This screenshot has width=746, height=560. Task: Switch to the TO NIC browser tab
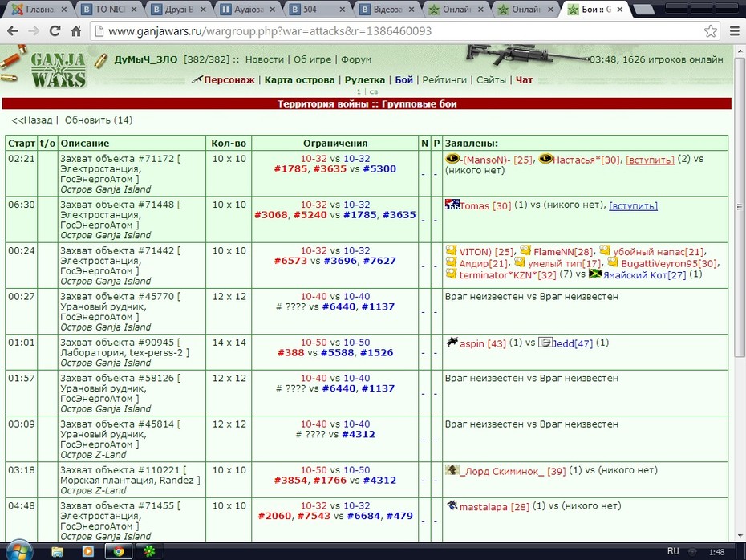(108, 9)
